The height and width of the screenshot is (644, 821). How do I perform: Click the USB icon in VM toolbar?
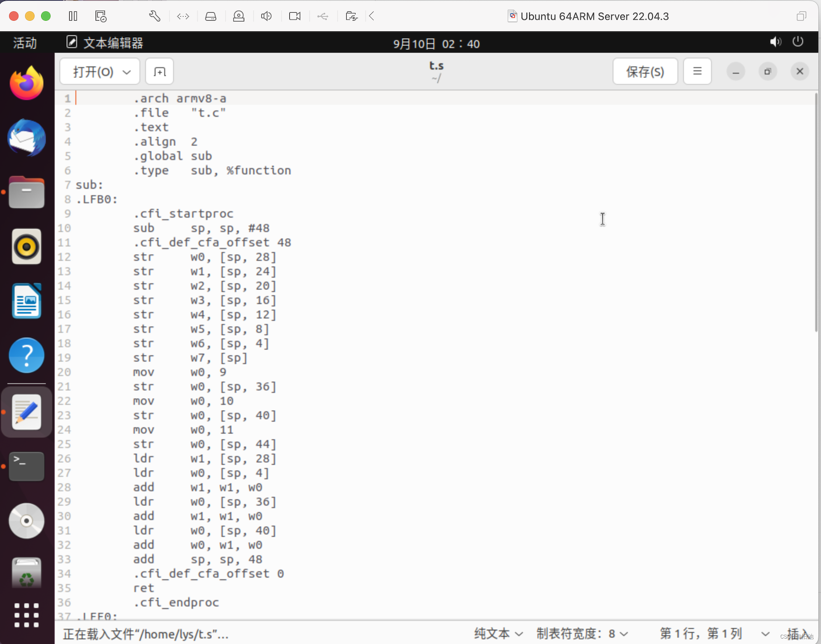coord(323,16)
